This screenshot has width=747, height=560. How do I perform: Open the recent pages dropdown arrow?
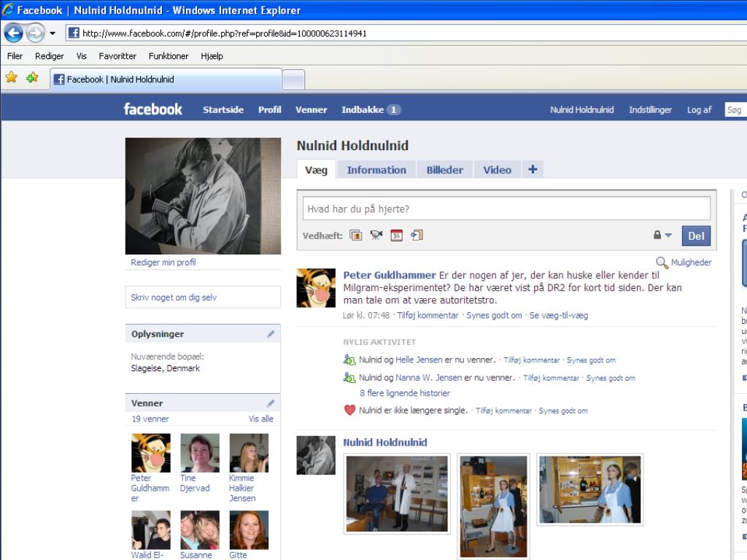coord(53,34)
